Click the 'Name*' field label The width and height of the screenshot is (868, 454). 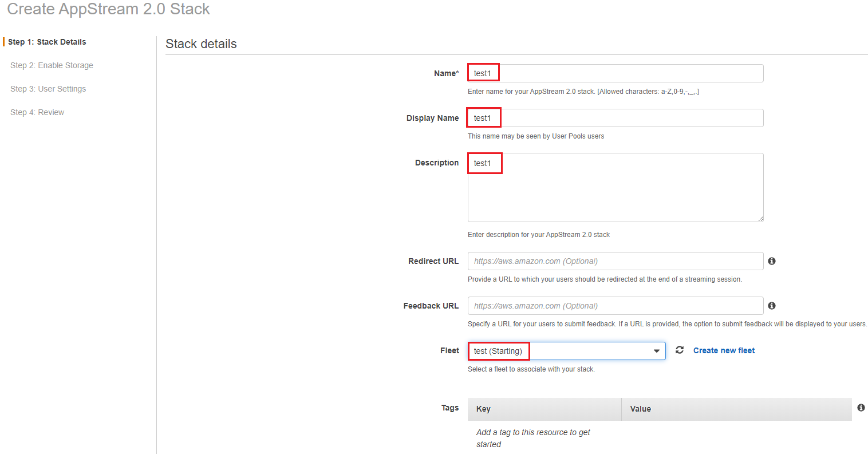[x=447, y=73]
